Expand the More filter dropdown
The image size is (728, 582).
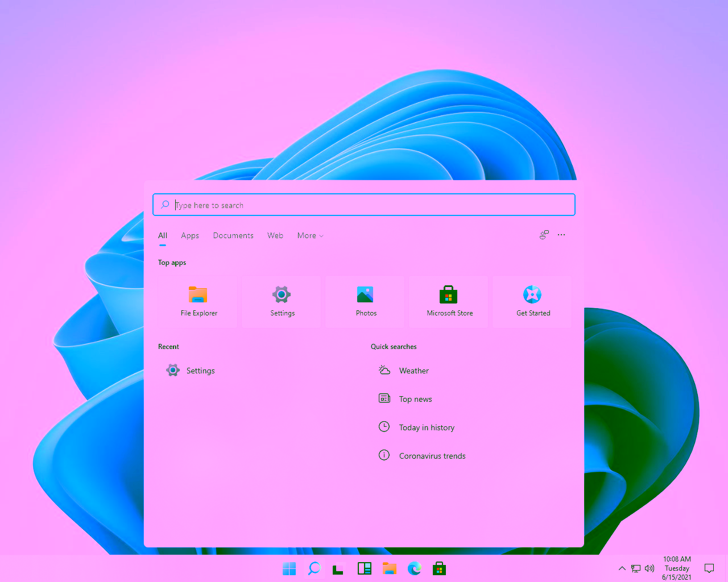pos(310,235)
